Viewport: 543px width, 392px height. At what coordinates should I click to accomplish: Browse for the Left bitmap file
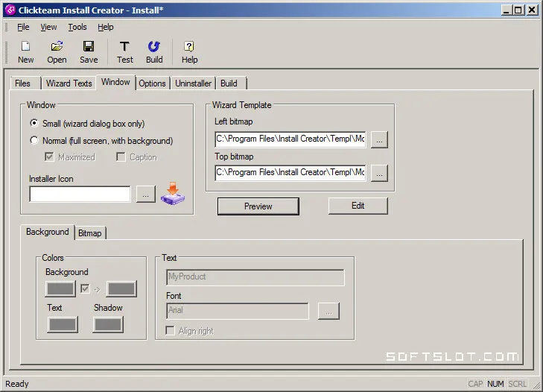click(x=379, y=139)
